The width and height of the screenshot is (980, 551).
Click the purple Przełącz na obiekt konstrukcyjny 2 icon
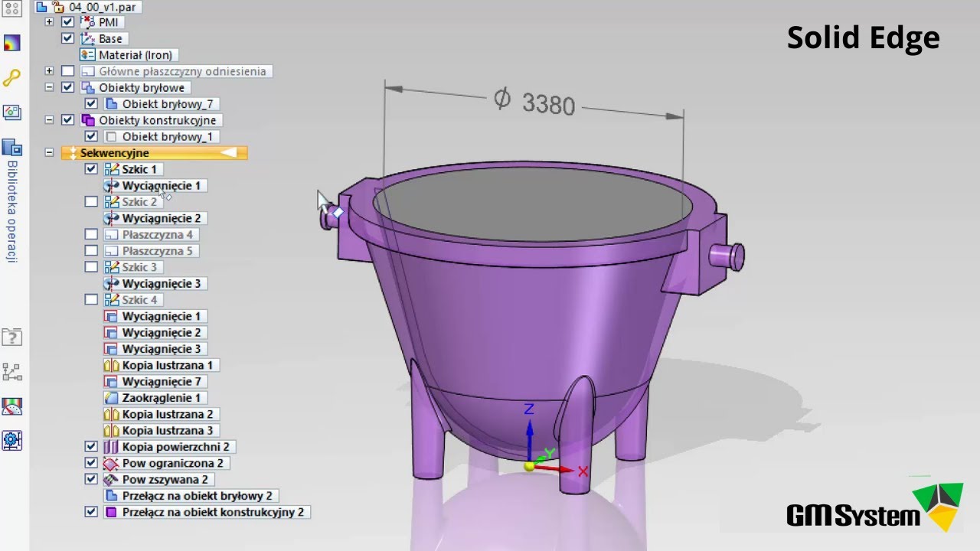(111, 512)
